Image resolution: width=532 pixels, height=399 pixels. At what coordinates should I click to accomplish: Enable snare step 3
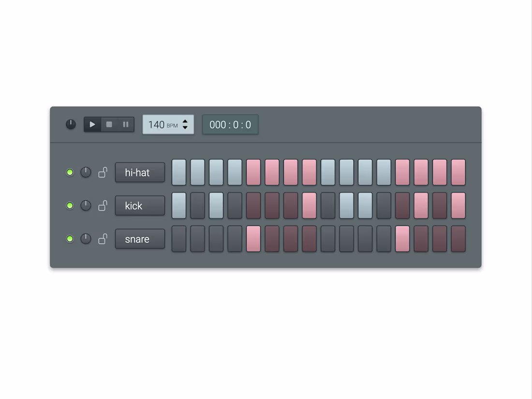pyautogui.click(x=216, y=239)
